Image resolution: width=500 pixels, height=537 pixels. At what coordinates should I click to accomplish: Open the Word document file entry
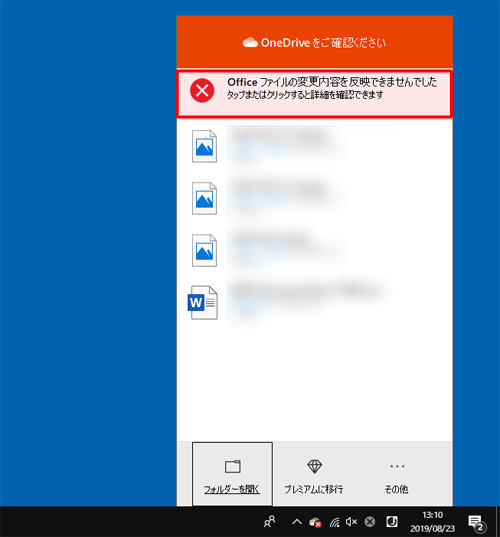314,303
